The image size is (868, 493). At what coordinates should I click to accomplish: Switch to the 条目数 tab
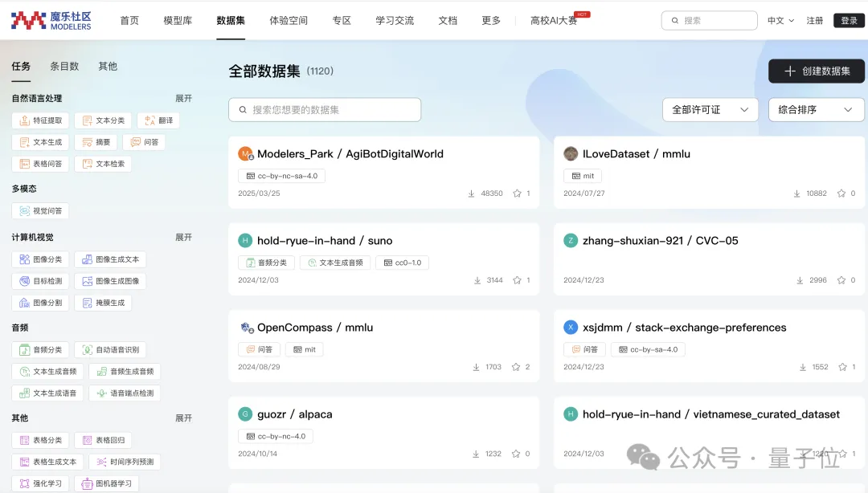[x=63, y=66]
